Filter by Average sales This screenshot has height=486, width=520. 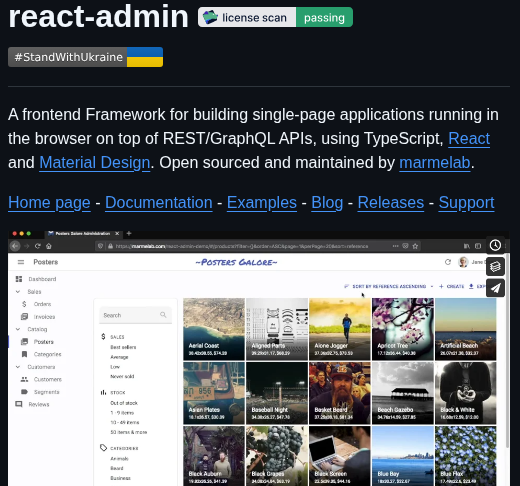pos(119,357)
